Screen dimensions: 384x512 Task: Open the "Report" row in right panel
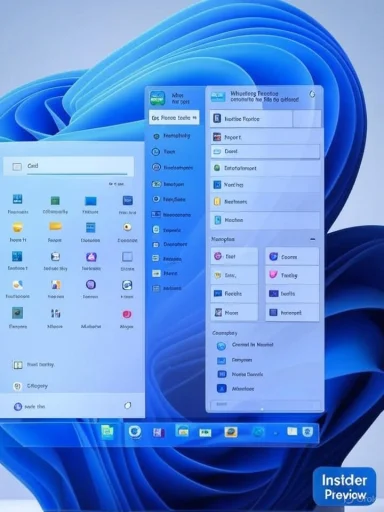pyautogui.click(x=265, y=137)
